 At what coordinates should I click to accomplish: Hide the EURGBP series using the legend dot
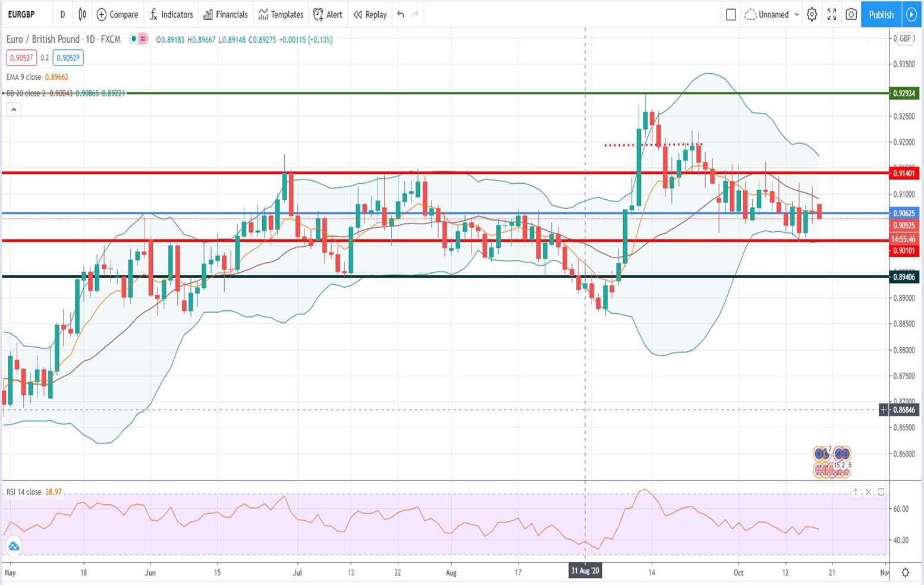(133, 39)
